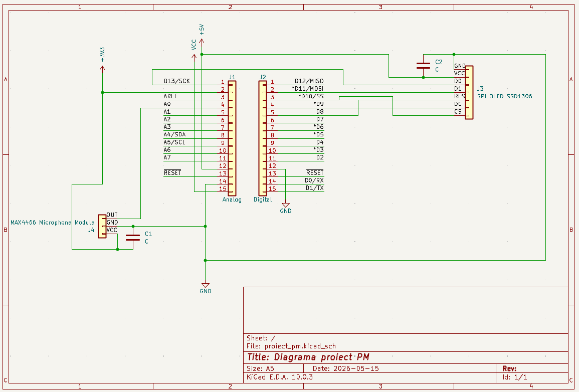Select capacitor symbol C1

[133, 238]
